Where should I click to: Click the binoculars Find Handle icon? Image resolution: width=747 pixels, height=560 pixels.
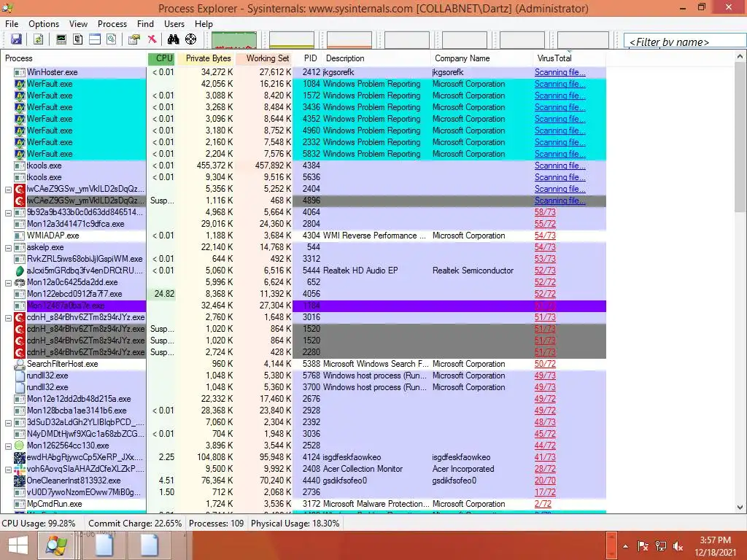click(173, 39)
